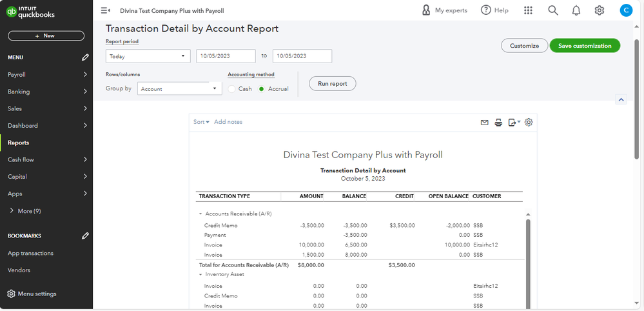This screenshot has width=644, height=311.
Task: Click the Customize button
Action: click(525, 46)
